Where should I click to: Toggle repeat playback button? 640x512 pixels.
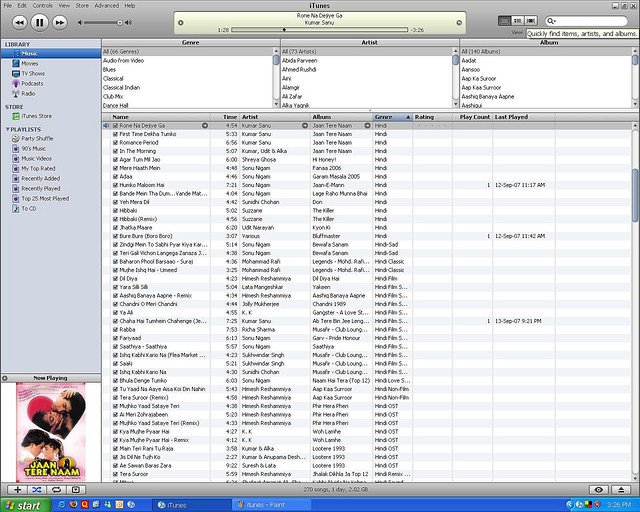coord(56,490)
